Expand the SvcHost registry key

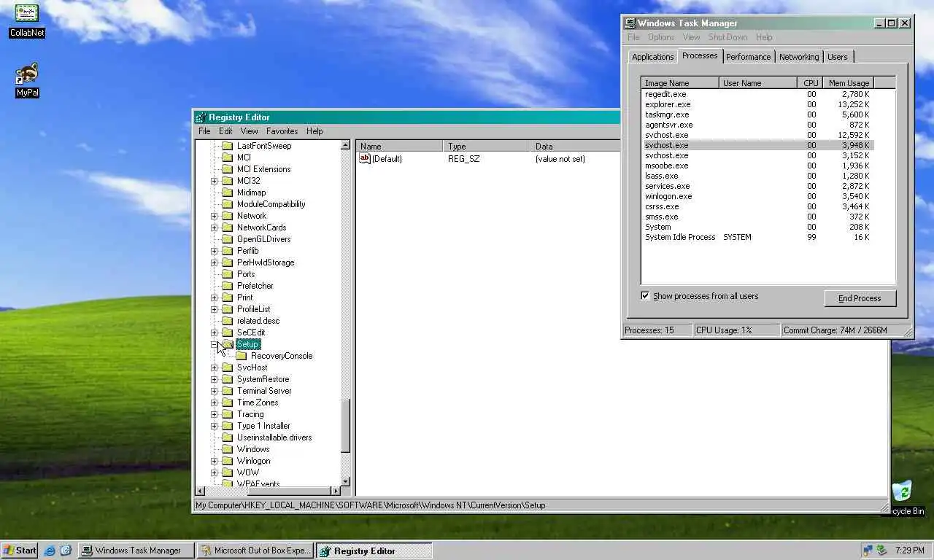214,367
